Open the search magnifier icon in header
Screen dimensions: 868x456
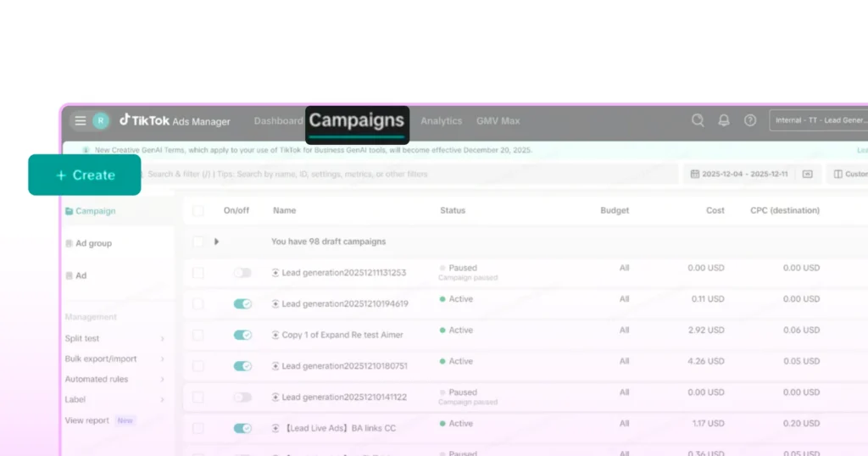pyautogui.click(x=698, y=120)
